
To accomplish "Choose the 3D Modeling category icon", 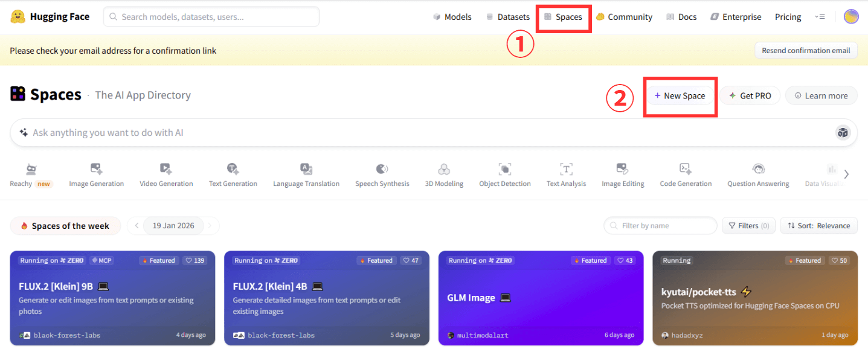I will pyautogui.click(x=444, y=170).
